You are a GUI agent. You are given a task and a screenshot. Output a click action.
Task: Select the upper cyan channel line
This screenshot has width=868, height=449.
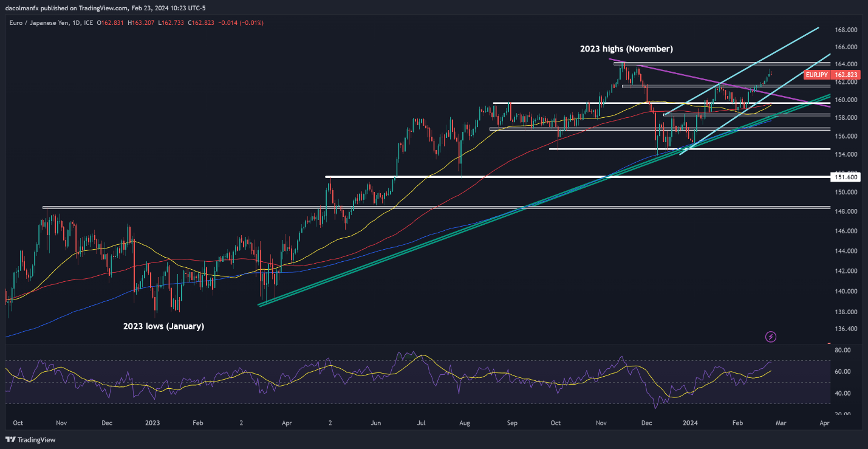pos(765,54)
